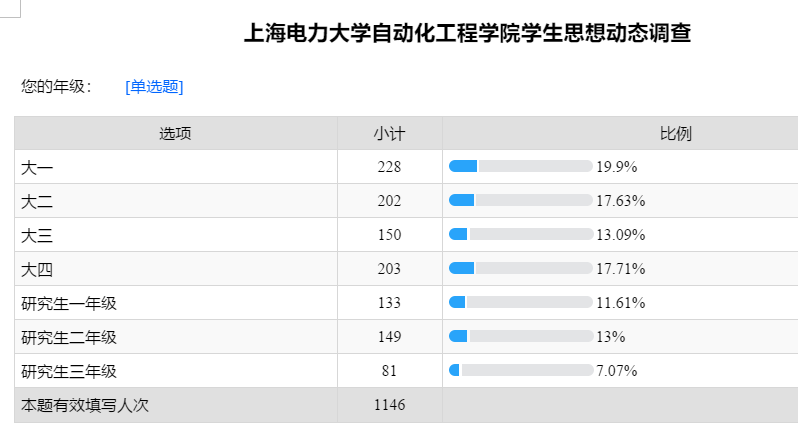
Task: Click the total count 1146
Action: point(389,405)
